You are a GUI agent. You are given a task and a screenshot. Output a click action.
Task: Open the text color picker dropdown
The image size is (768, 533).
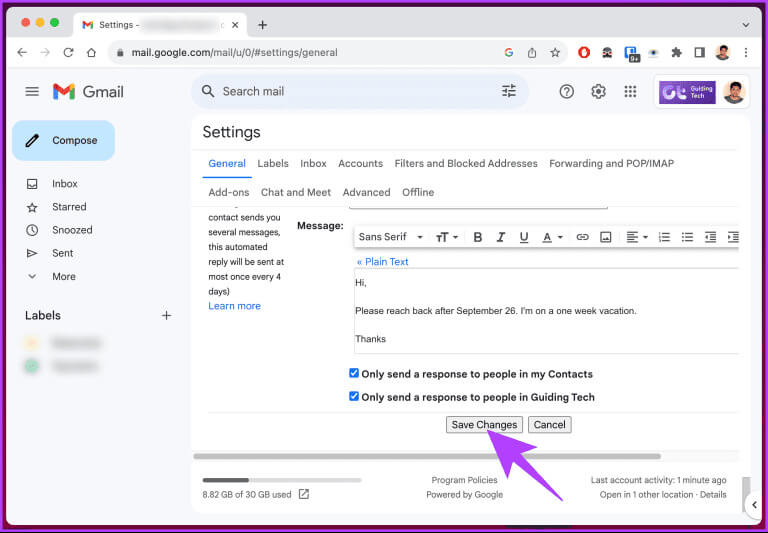coord(552,237)
